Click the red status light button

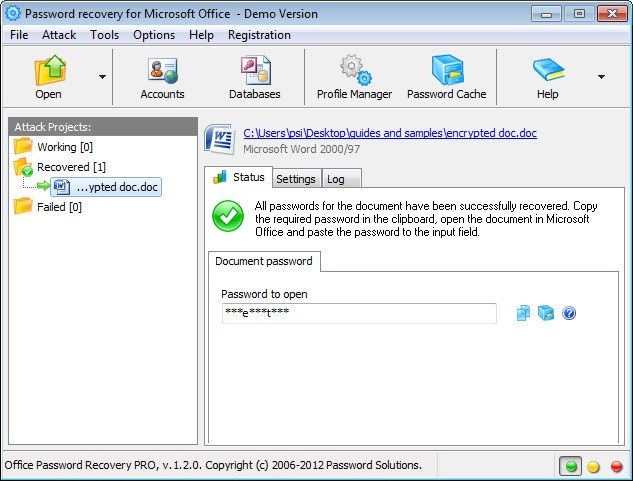[x=616, y=466]
